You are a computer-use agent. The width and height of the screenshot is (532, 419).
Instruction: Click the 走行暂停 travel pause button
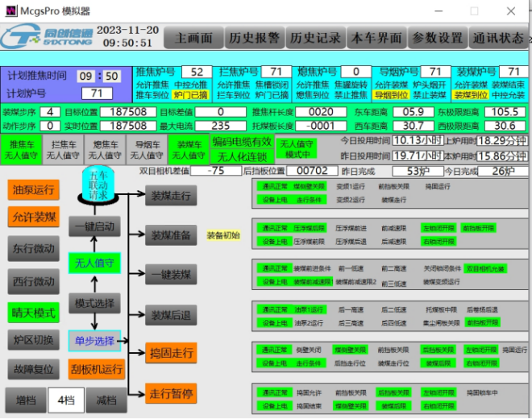click(x=171, y=394)
